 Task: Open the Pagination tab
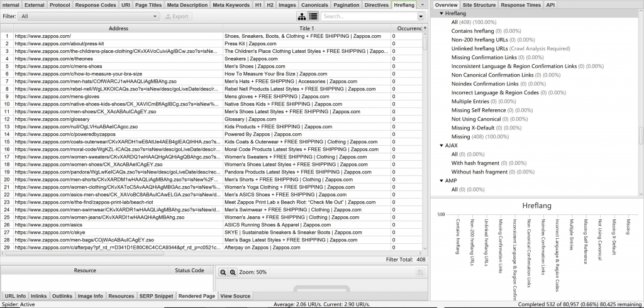coord(347,5)
